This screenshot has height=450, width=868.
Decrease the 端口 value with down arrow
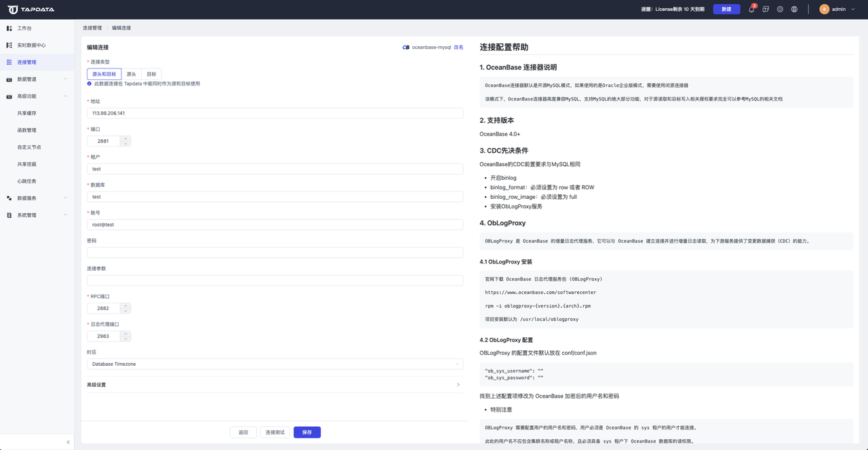(125, 144)
